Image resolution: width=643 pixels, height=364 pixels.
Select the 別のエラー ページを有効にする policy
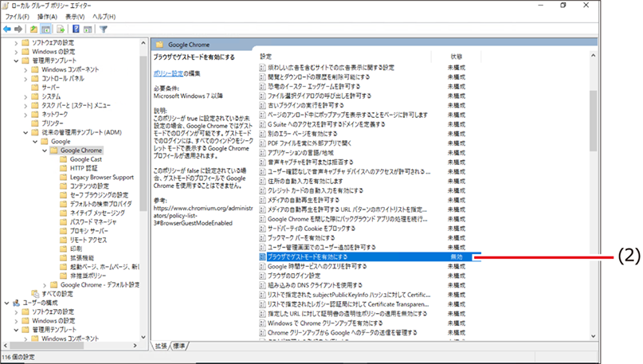coord(302,134)
